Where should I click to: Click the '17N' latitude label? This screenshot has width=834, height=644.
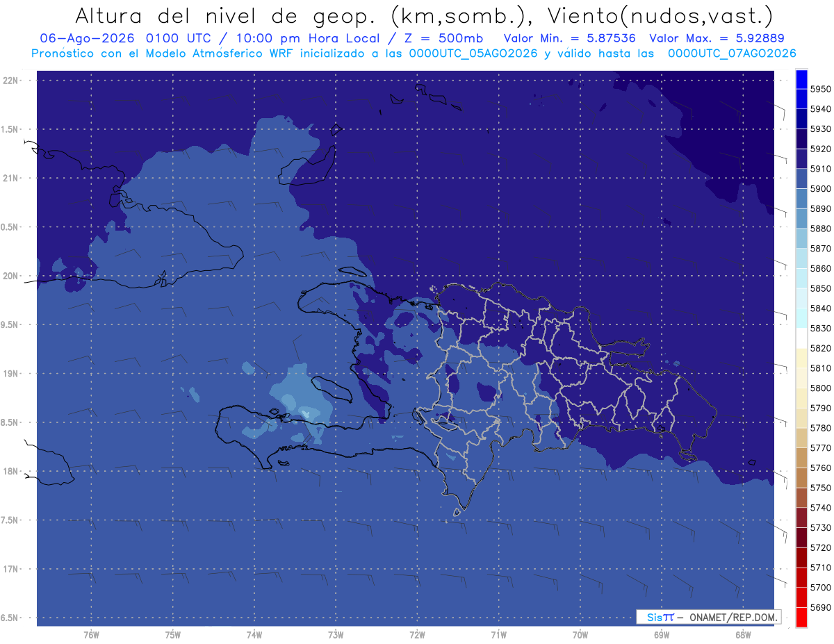(10, 569)
